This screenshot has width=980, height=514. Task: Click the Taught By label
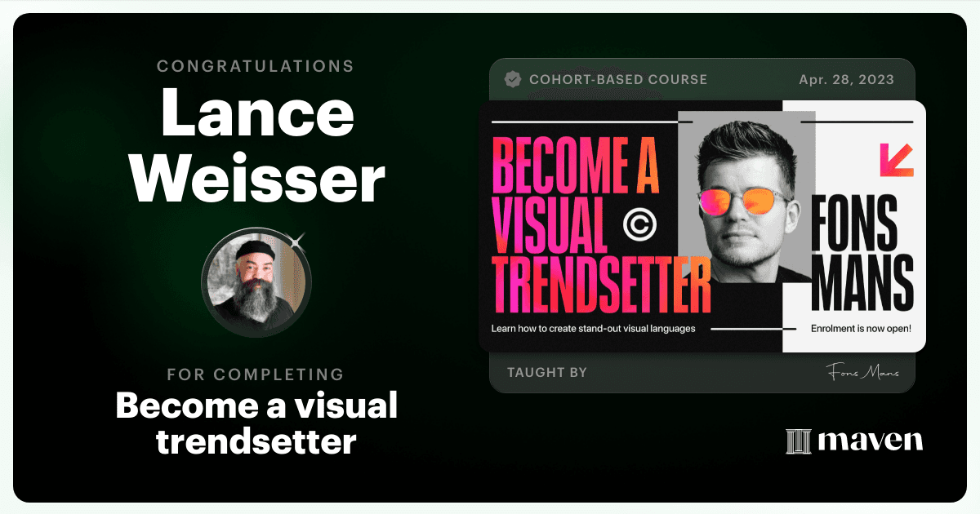(547, 373)
